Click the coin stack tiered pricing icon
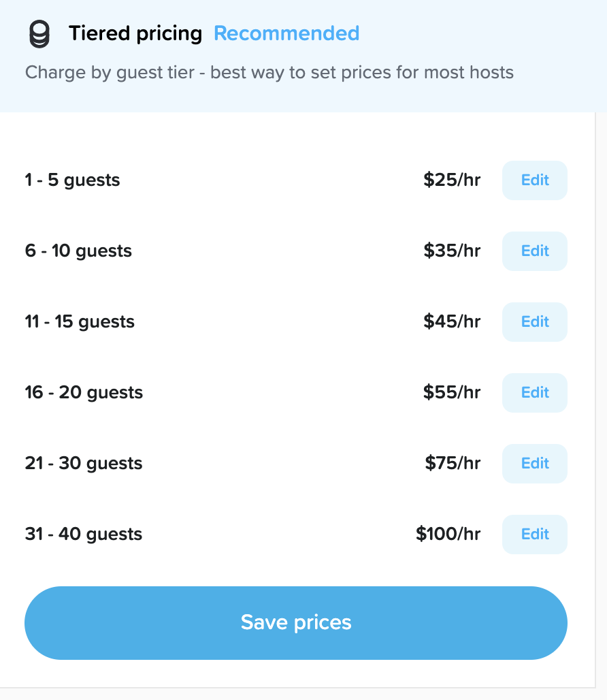The height and width of the screenshot is (700, 607). pos(39,34)
